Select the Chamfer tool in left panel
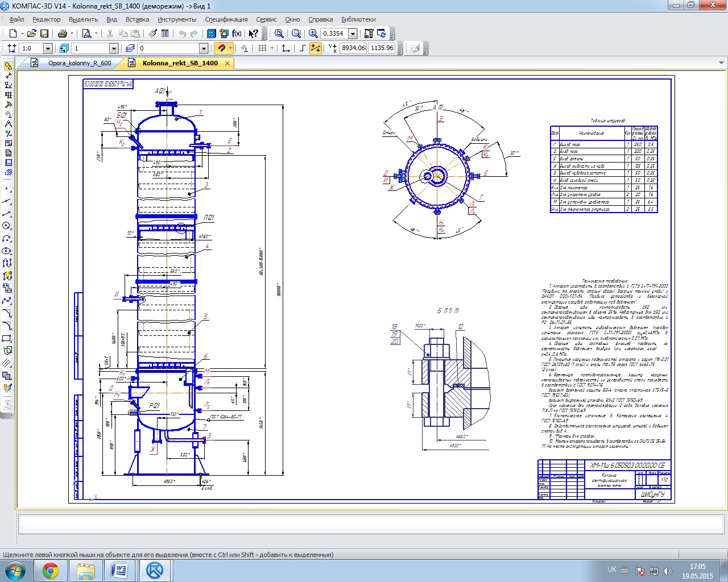 7,313
